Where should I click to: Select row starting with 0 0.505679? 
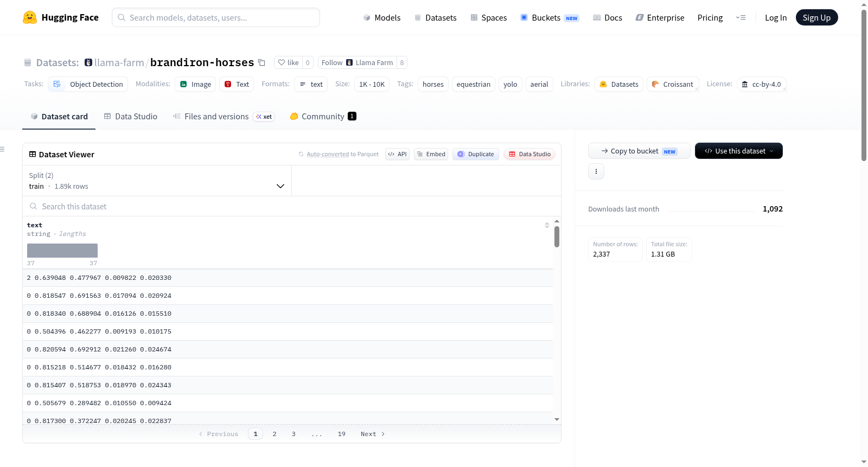[288, 403]
